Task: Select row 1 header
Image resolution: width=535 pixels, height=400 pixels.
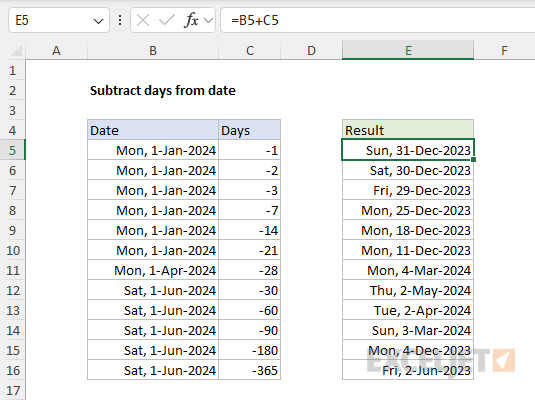Action: [x=13, y=70]
